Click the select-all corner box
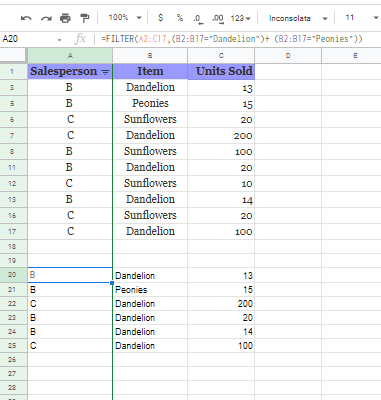381x400 pixels. coord(13,56)
